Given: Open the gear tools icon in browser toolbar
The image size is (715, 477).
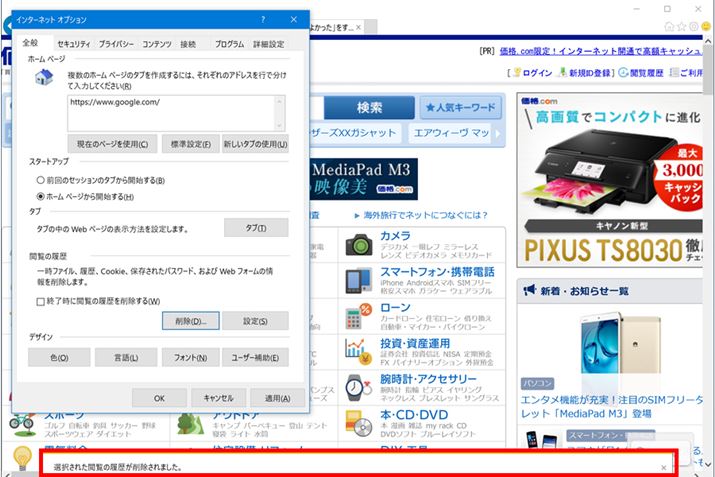Looking at the screenshot, I should point(694,26).
